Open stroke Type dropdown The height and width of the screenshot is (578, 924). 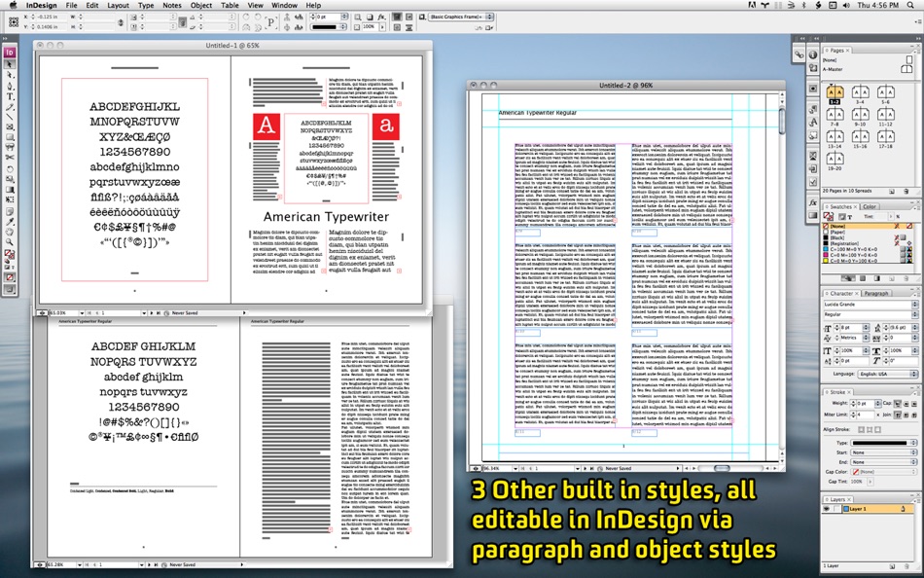click(884, 443)
